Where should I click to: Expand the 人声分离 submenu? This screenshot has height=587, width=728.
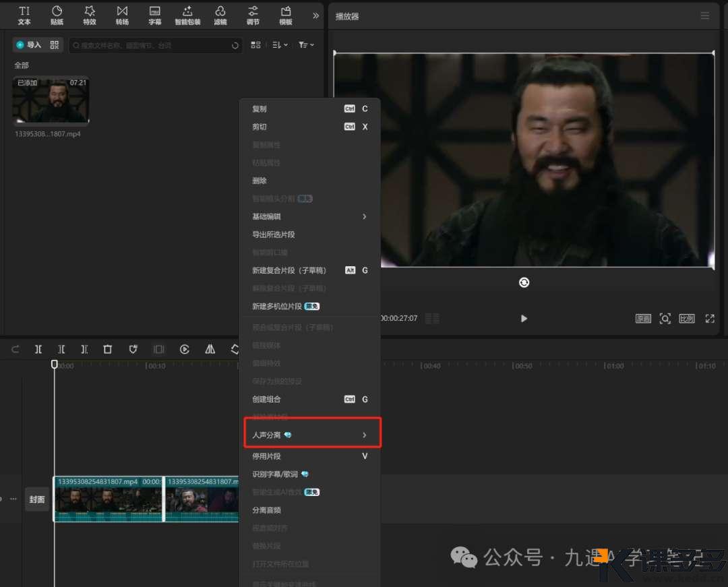pos(310,435)
